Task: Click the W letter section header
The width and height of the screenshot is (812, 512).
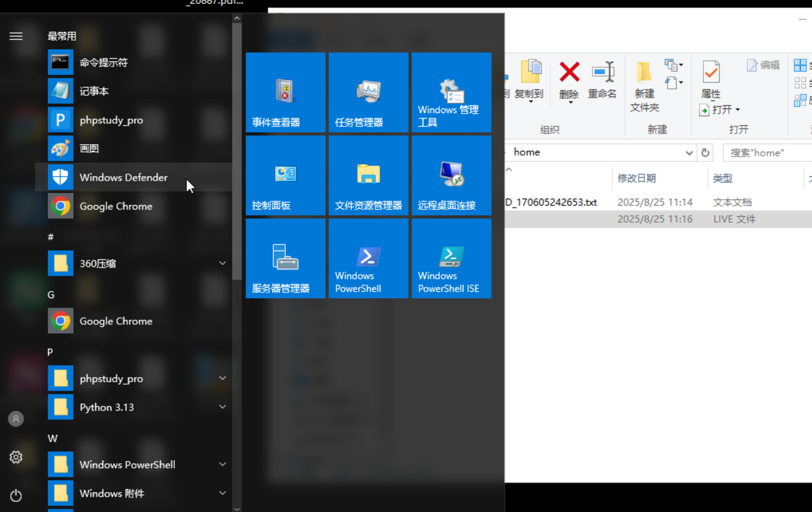Action: 52,438
